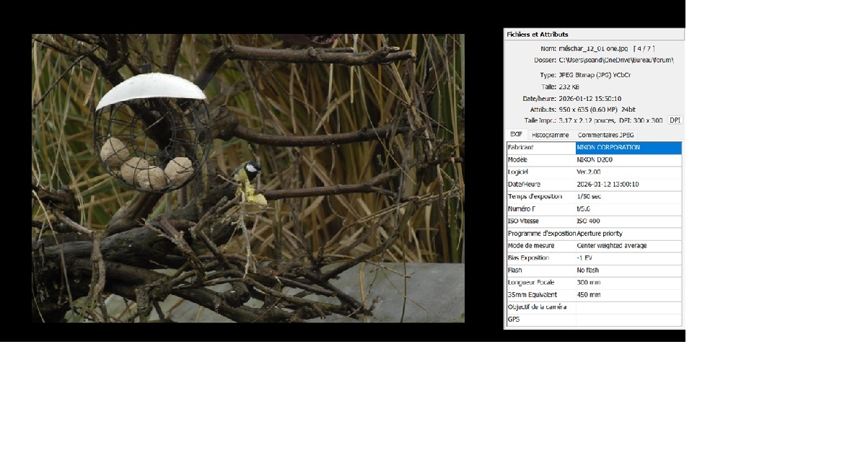
Task: Select the NIKON CORPORATION value cell
Action: 628,148
